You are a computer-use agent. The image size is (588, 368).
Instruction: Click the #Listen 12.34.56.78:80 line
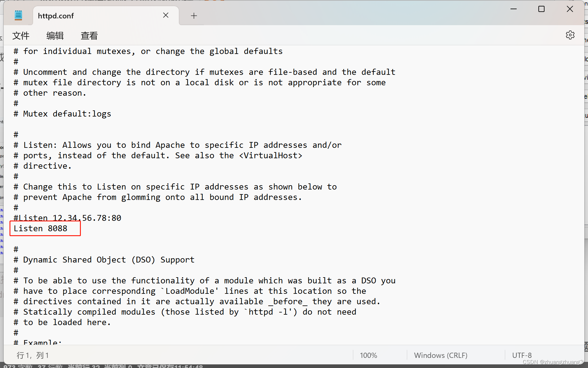(67, 218)
